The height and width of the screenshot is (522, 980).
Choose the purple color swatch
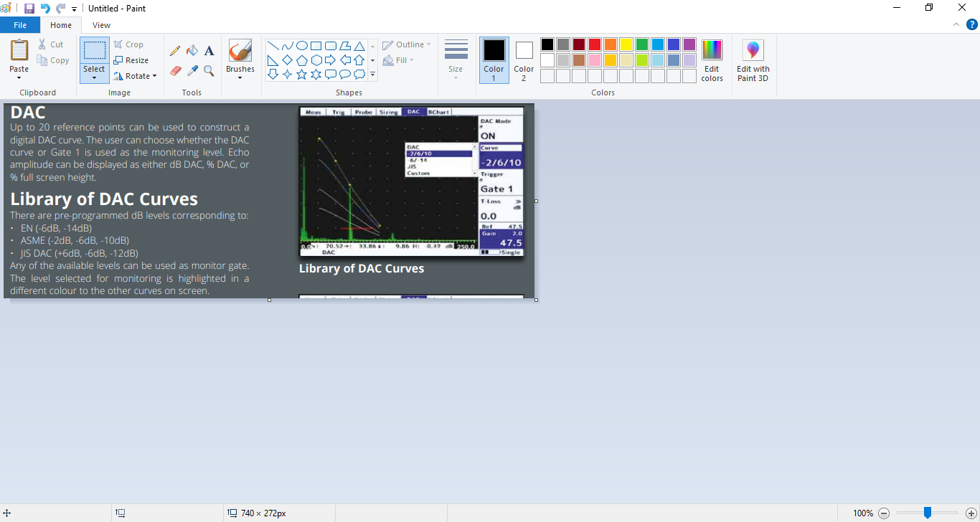(689, 44)
